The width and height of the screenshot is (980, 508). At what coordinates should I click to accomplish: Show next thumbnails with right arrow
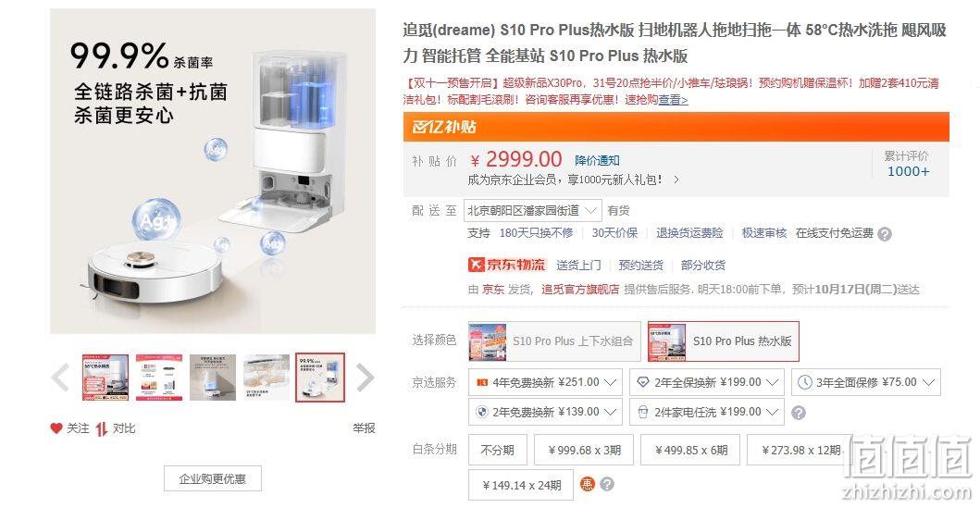point(365,378)
